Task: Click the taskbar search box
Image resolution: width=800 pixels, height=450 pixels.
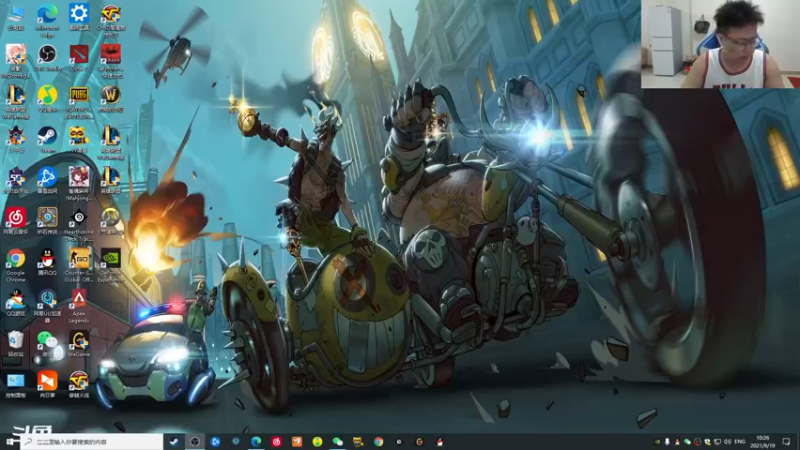Action: 92,442
